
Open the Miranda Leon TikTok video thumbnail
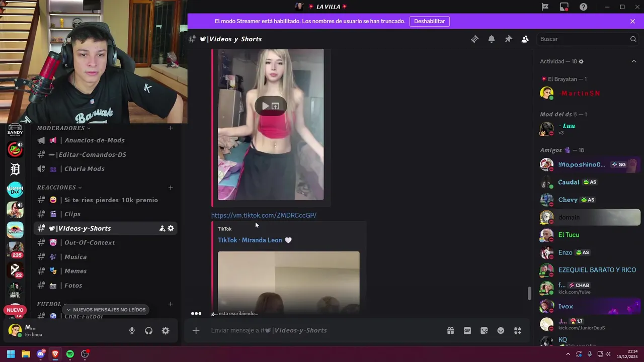pyautogui.click(x=289, y=283)
